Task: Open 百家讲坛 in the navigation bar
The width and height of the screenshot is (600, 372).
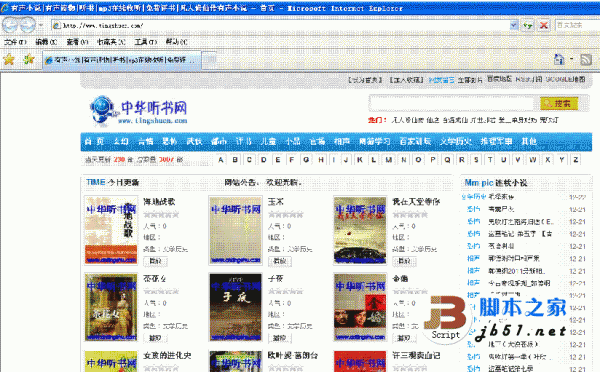Action: tap(415, 141)
